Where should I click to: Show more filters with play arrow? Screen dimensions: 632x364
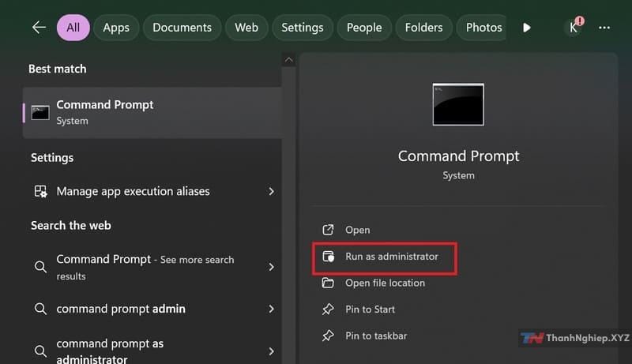coord(526,28)
